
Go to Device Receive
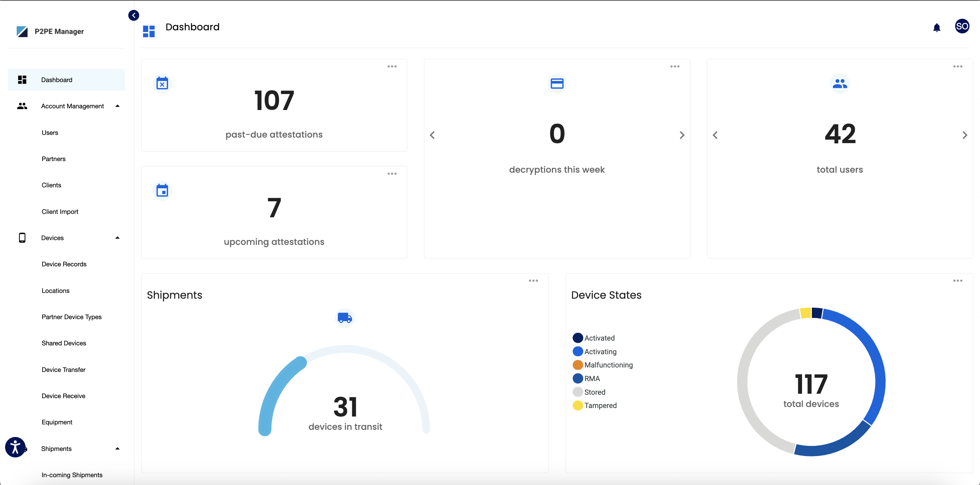point(64,396)
